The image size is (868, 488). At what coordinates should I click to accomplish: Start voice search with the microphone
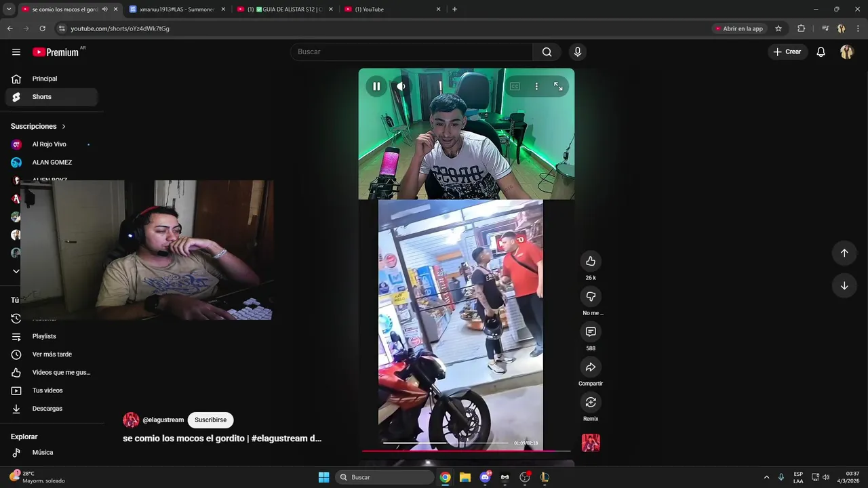pos(578,52)
